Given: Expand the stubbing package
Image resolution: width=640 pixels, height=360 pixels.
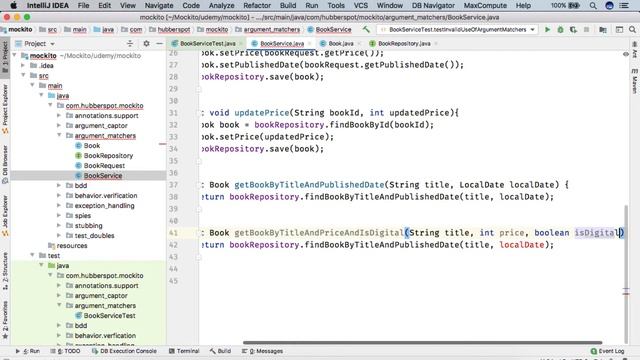Looking at the screenshot, I should point(59,225).
